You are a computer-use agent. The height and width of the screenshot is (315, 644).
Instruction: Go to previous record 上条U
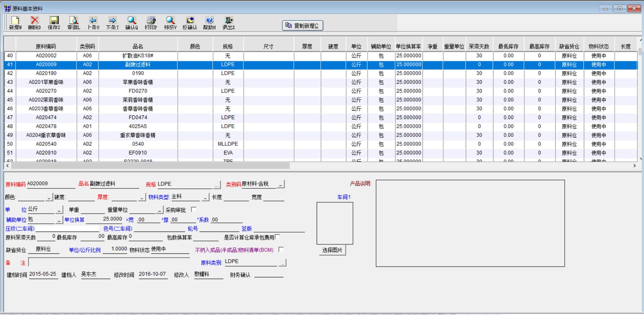(93, 23)
